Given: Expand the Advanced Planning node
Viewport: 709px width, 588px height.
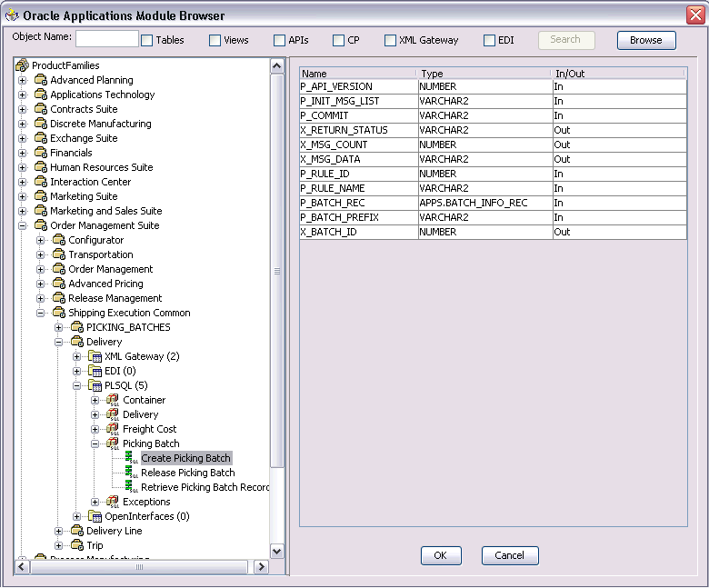Looking at the screenshot, I should [22, 81].
